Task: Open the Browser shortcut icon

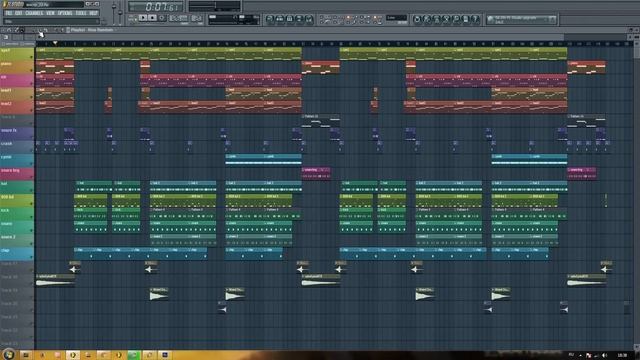Action: (x=299, y=19)
